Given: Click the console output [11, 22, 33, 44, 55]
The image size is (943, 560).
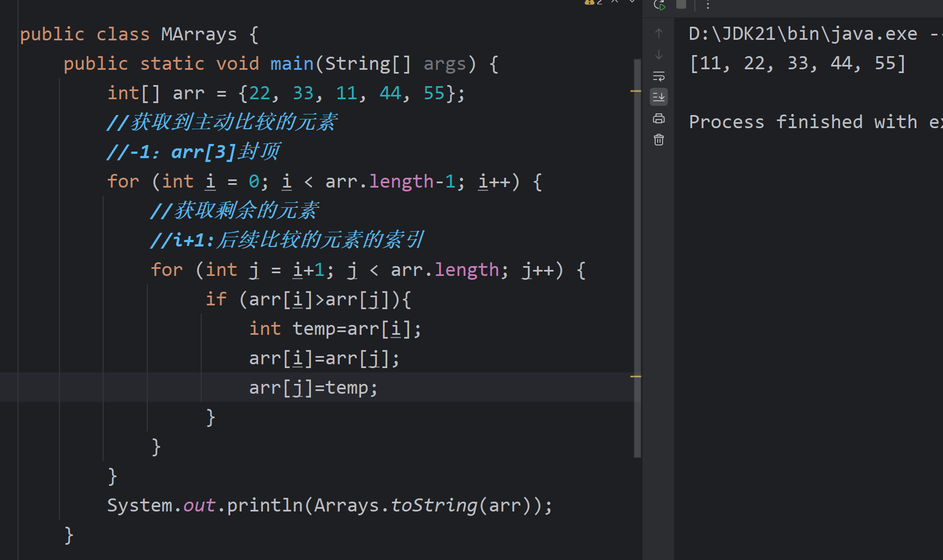Looking at the screenshot, I should [x=797, y=63].
